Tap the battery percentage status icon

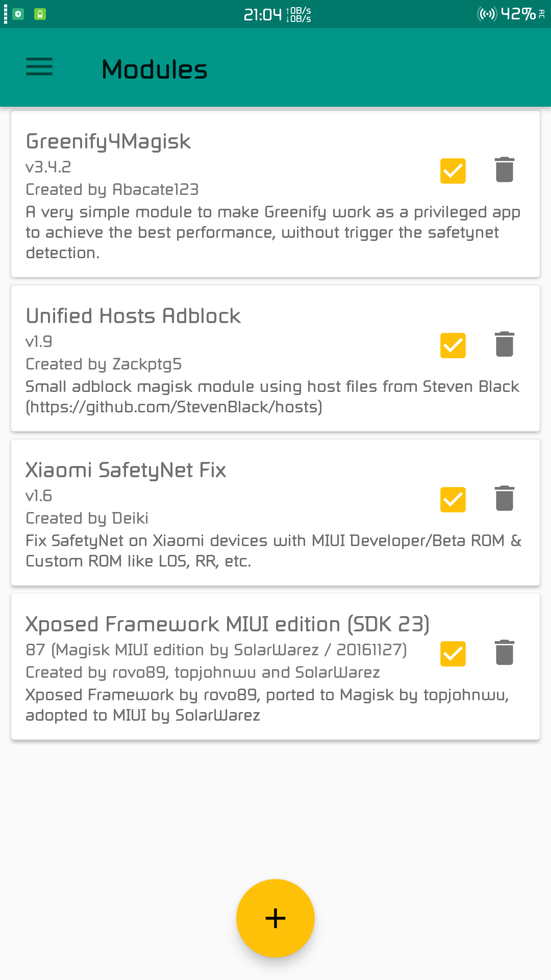pos(518,14)
